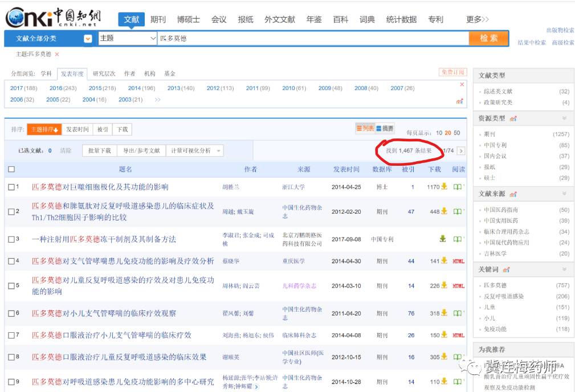The image size is (575, 392).
Task: Switch to the 期刊 tab
Action: [x=158, y=19]
